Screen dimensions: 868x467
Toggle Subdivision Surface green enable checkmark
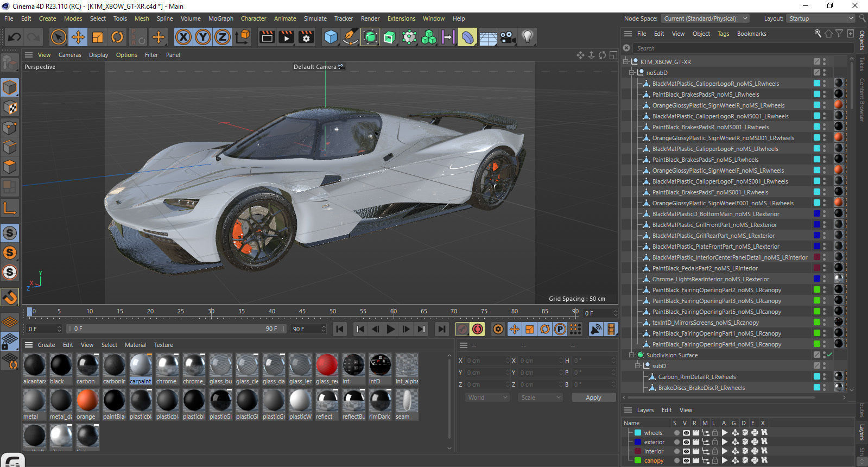point(829,355)
